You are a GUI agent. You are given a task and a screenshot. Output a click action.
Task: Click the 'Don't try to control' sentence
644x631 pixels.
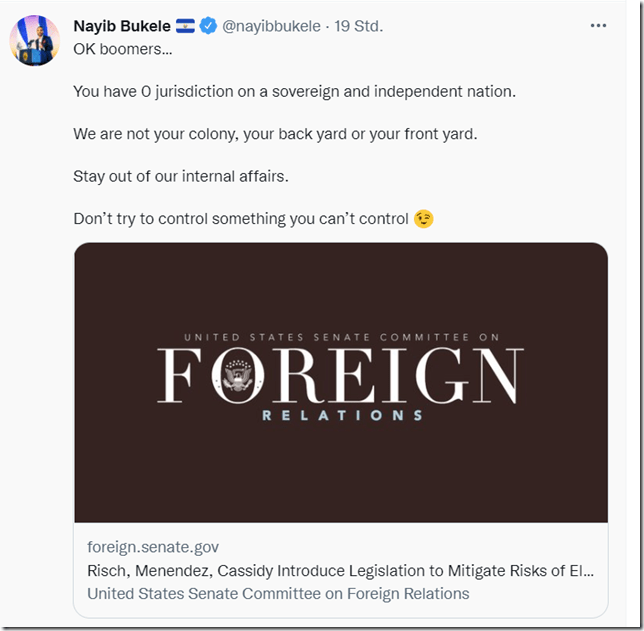tap(240, 219)
